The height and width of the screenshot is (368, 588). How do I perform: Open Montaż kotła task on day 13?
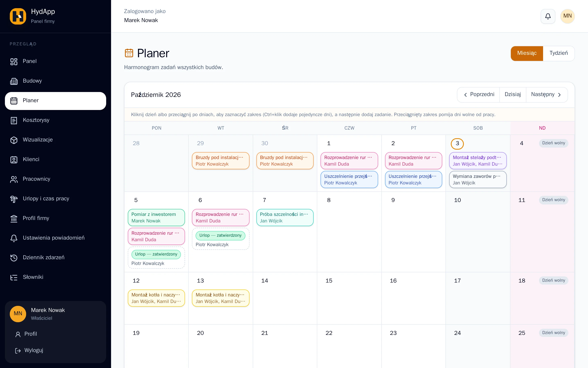click(220, 298)
